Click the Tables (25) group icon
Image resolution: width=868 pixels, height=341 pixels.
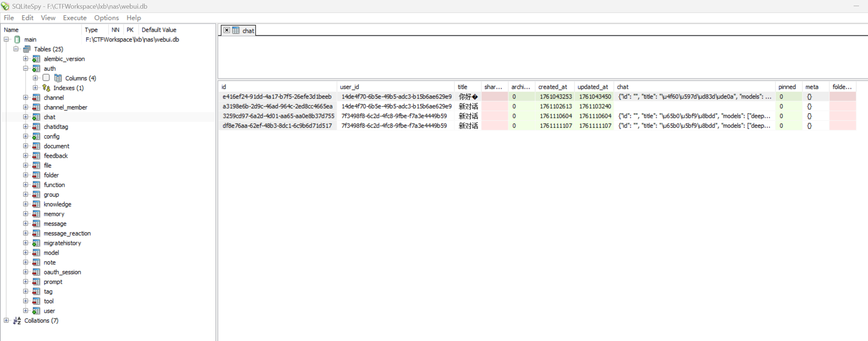(27, 49)
